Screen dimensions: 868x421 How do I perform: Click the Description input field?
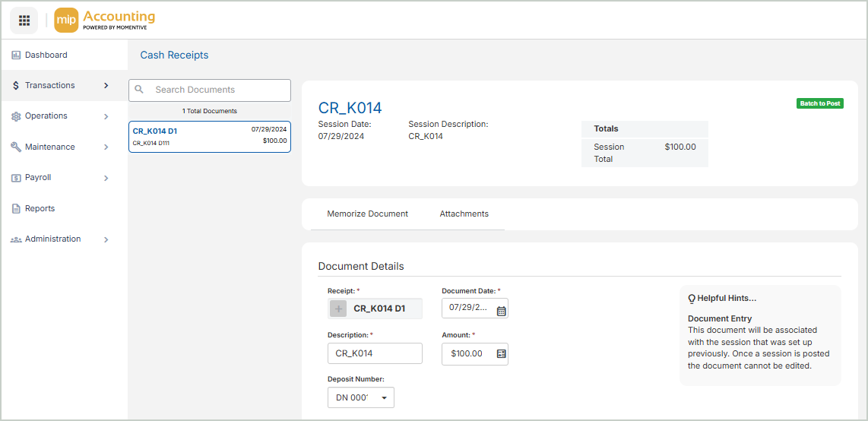[375, 353]
